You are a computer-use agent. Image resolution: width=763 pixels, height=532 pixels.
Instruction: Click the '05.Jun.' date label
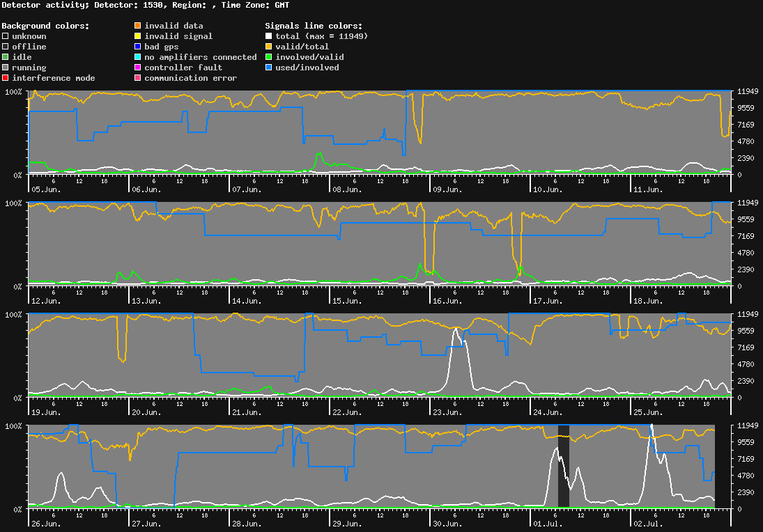coord(46,189)
